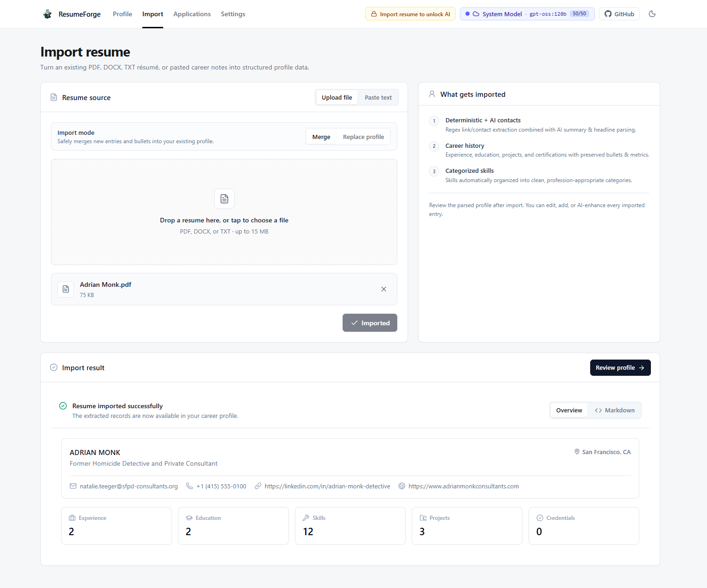
Task: Click the ADRIAN MONK name heading
Action: coord(95,453)
